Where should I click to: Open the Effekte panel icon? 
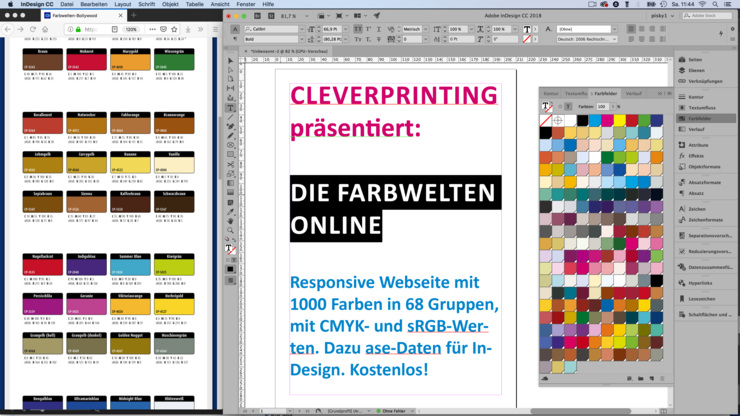tap(682, 155)
